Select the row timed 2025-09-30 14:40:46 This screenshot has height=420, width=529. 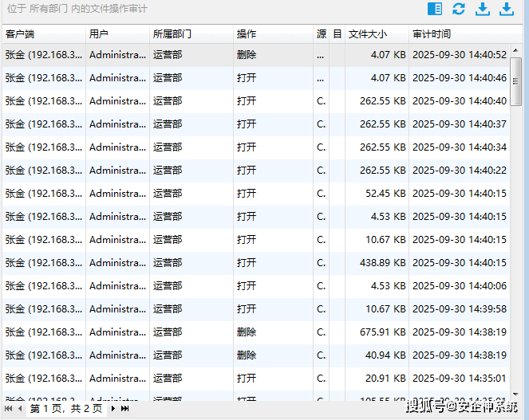click(x=256, y=78)
